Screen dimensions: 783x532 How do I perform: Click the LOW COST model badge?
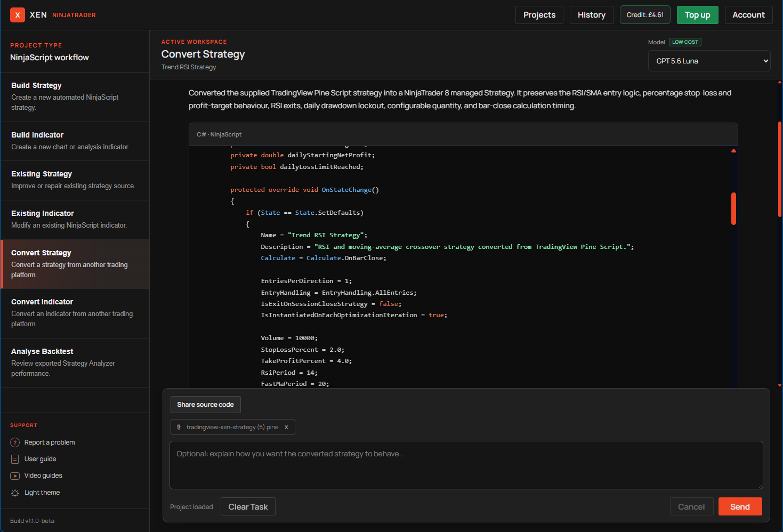(x=685, y=42)
